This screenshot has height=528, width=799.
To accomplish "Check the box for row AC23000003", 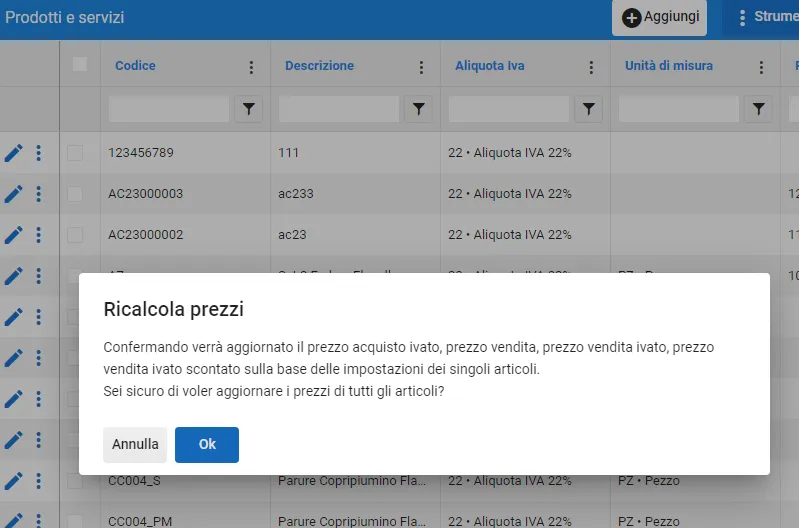I will point(75,194).
